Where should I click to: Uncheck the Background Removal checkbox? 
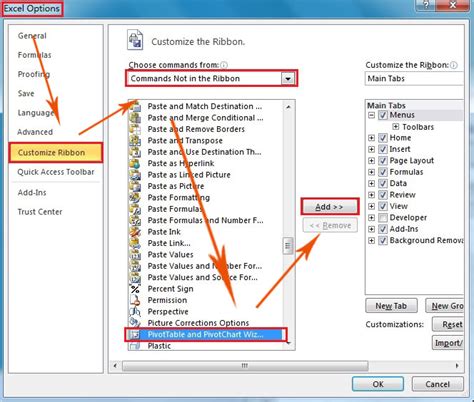383,240
